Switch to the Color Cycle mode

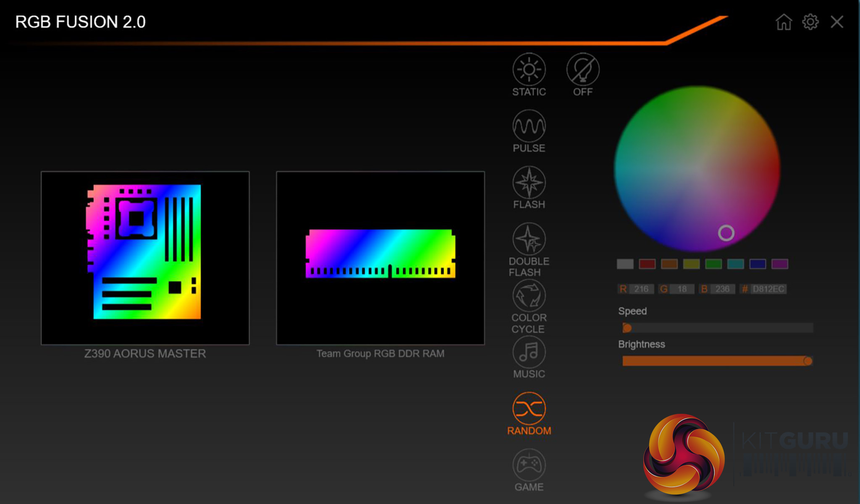coord(529,295)
